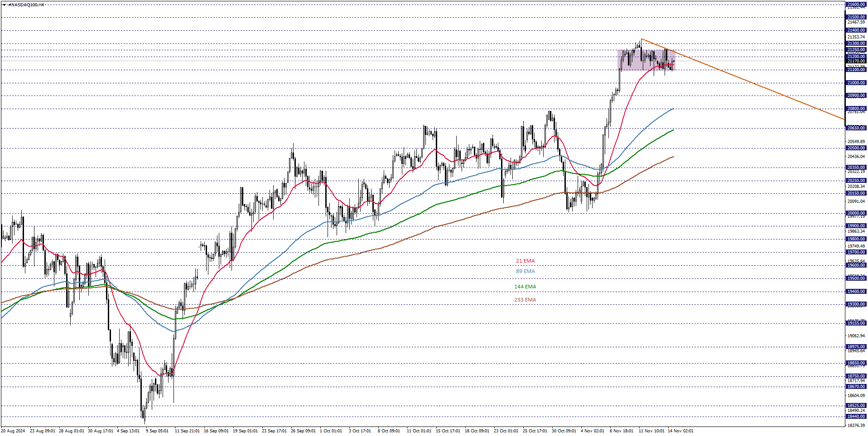Viewport: 868px width, 436px height.
Task: Click the 20 Aug 2024 date label
Action: (13, 431)
